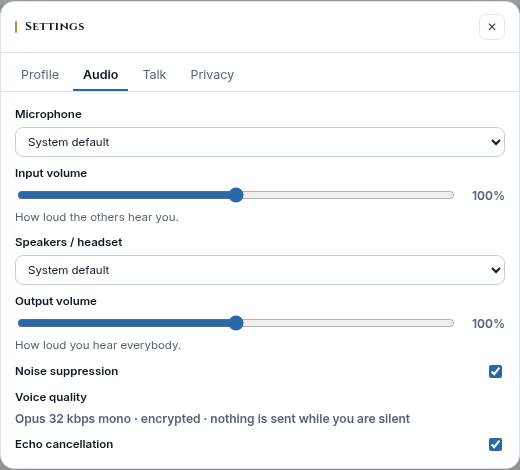This screenshot has height=470, width=520.
Task: Click the 'How loud you hear everybody.' hint
Action: tap(98, 345)
